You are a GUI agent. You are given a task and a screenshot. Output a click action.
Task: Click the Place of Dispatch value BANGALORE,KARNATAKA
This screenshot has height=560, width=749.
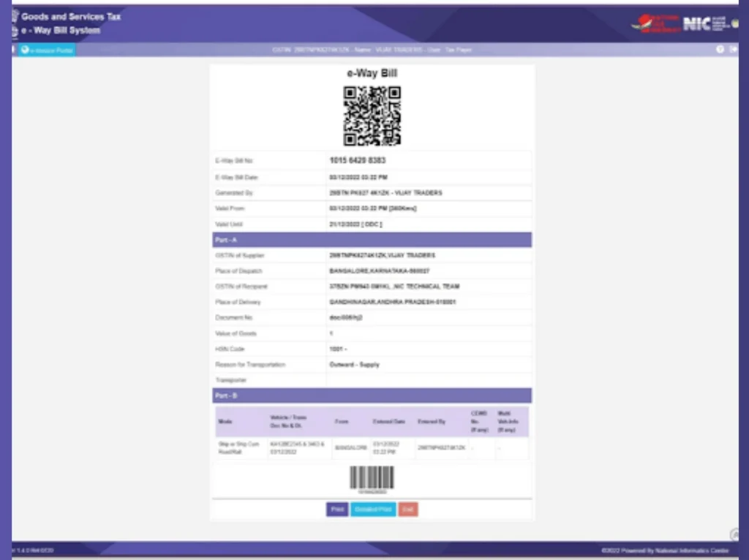[380, 270]
